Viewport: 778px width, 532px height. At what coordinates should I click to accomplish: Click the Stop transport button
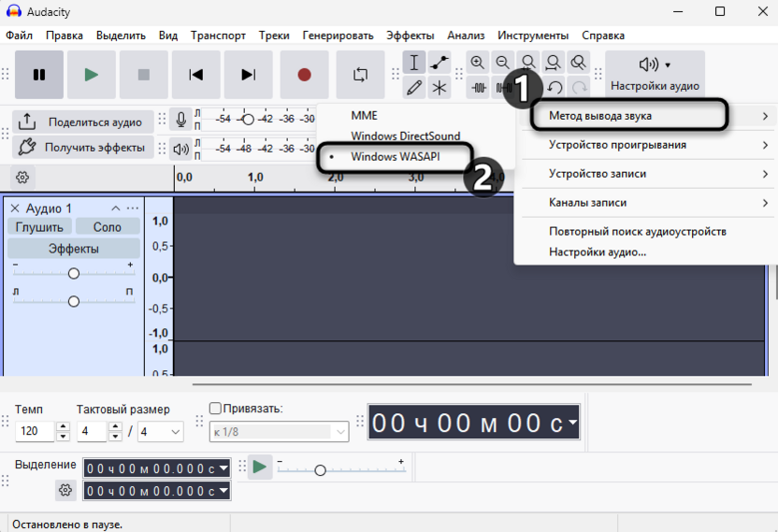tap(144, 75)
